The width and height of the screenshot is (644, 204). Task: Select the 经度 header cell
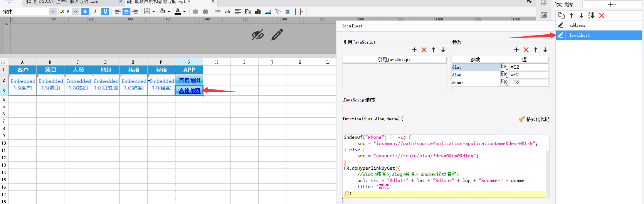click(x=161, y=70)
